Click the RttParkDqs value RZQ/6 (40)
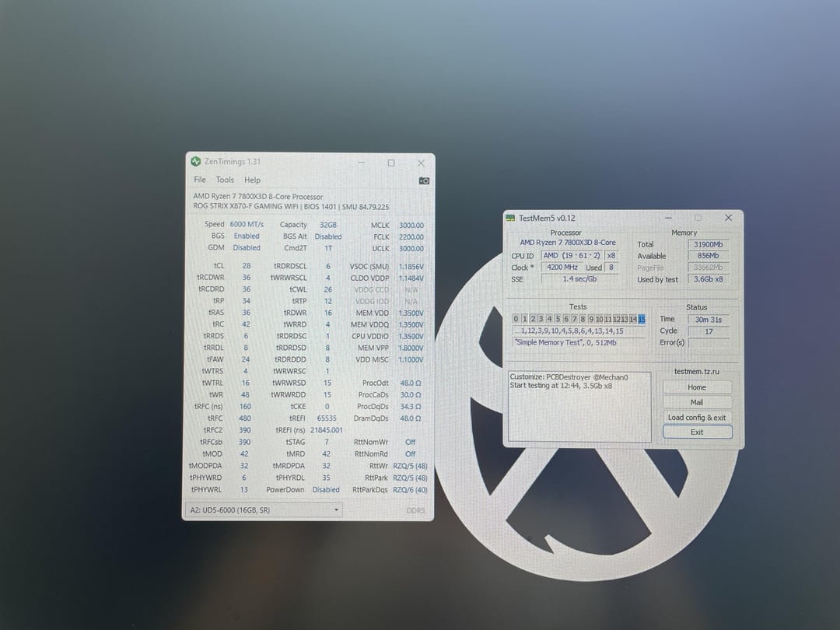This screenshot has width=840, height=630. pos(410,490)
